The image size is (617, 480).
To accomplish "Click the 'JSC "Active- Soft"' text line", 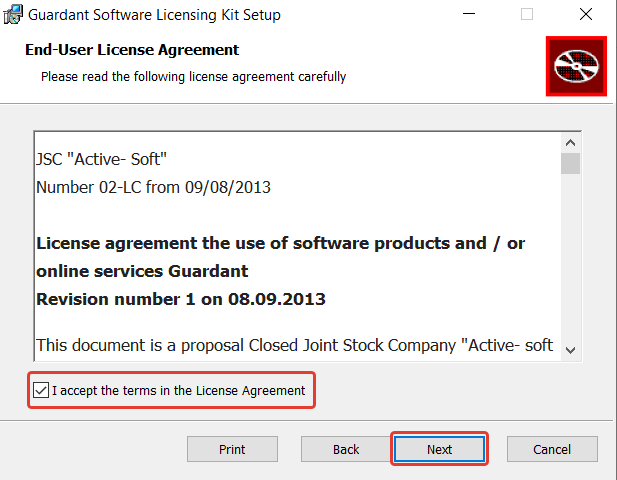I will 99,159.
